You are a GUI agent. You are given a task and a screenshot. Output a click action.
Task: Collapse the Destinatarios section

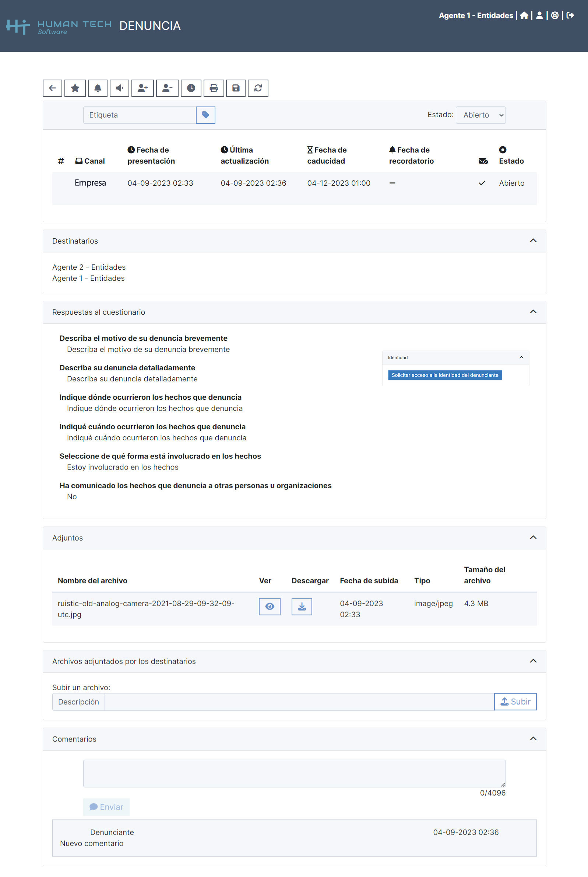(533, 241)
